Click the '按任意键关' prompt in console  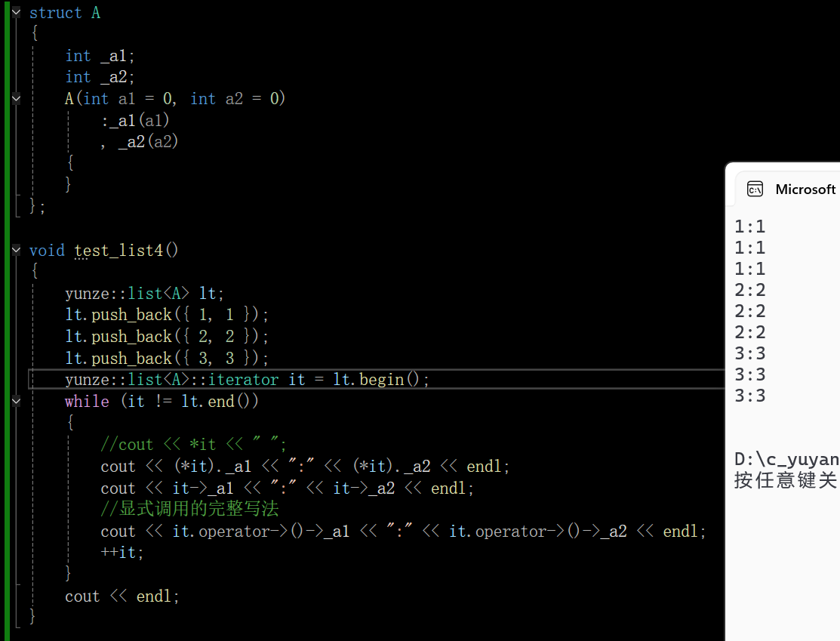point(786,480)
